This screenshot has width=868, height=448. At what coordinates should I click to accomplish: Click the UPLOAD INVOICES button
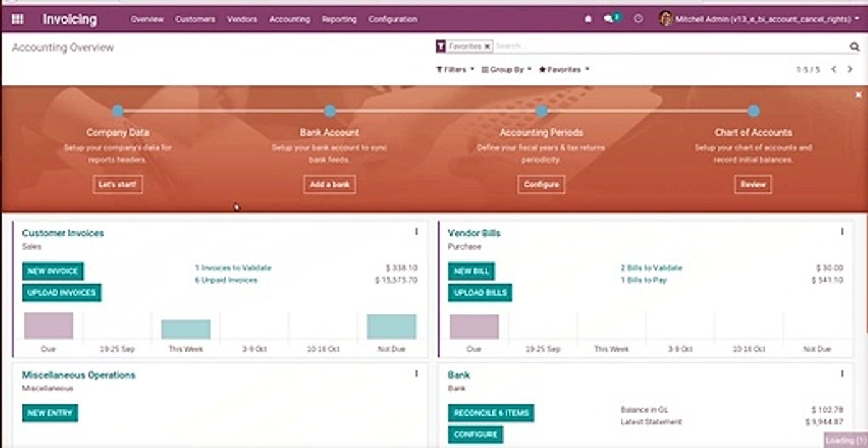click(62, 292)
